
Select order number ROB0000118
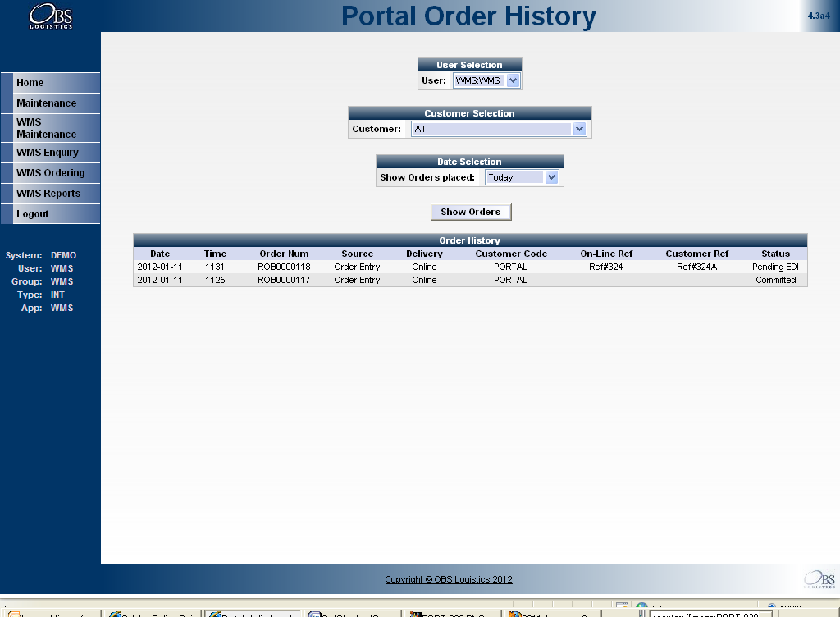tap(284, 267)
